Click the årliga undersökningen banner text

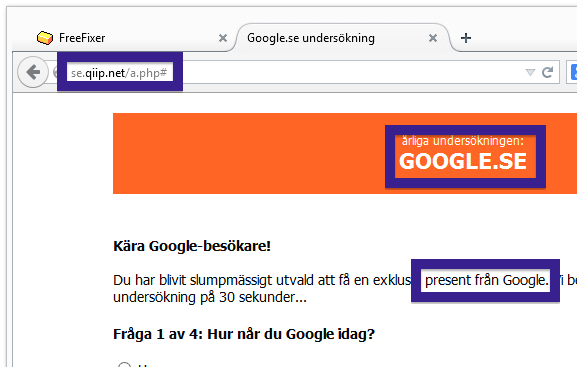(x=463, y=141)
